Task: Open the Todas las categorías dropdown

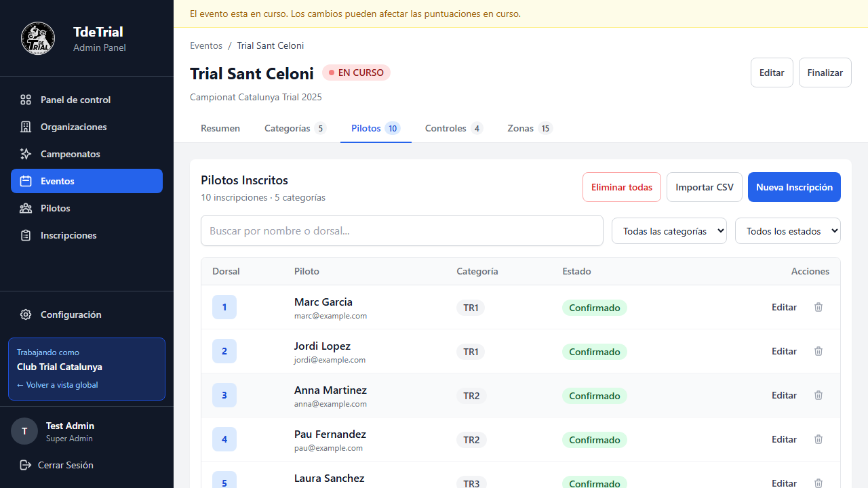Action: pyautogui.click(x=669, y=231)
